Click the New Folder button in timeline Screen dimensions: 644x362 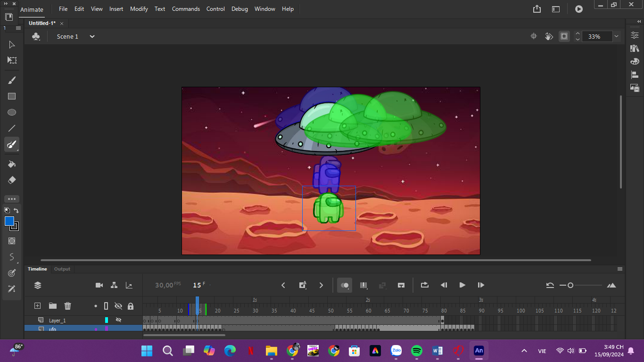[52, 306]
